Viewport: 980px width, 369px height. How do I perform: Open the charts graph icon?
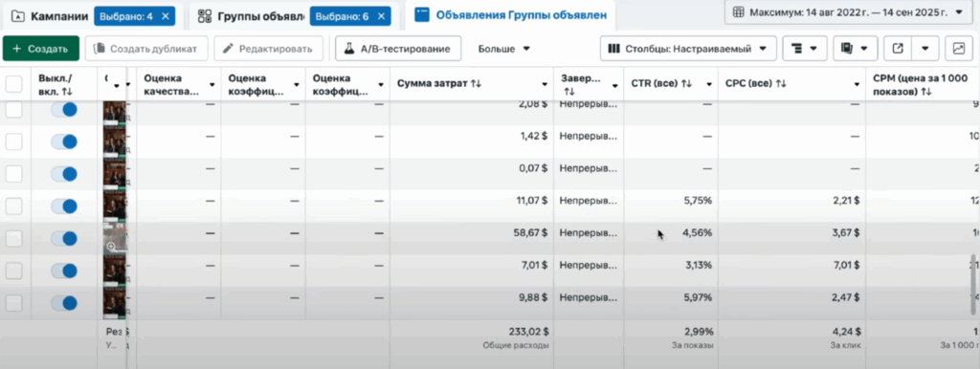point(959,49)
